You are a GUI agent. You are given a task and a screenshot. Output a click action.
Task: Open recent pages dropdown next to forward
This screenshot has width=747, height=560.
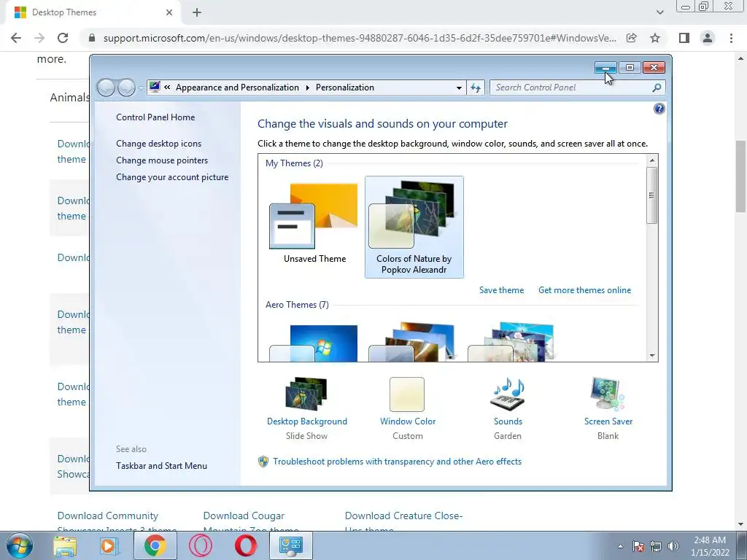click(141, 87)
